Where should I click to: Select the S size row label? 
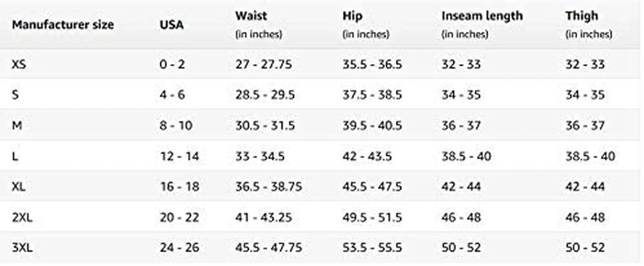pyautogui.click(x=15, y=95)
